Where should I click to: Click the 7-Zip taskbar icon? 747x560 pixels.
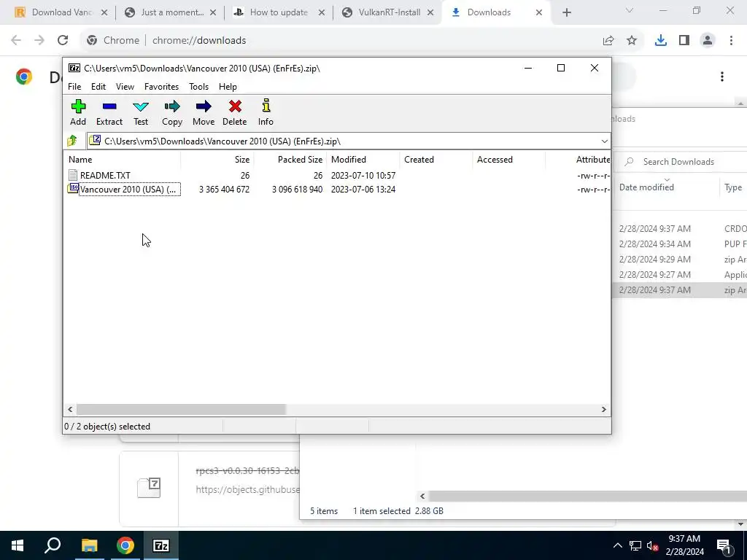(x=161, y=545)
